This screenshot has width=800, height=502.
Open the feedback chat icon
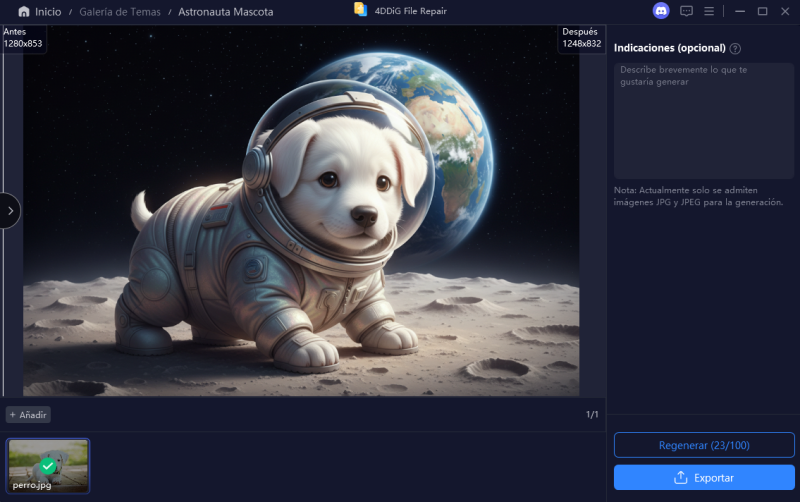tap(686, 11)
